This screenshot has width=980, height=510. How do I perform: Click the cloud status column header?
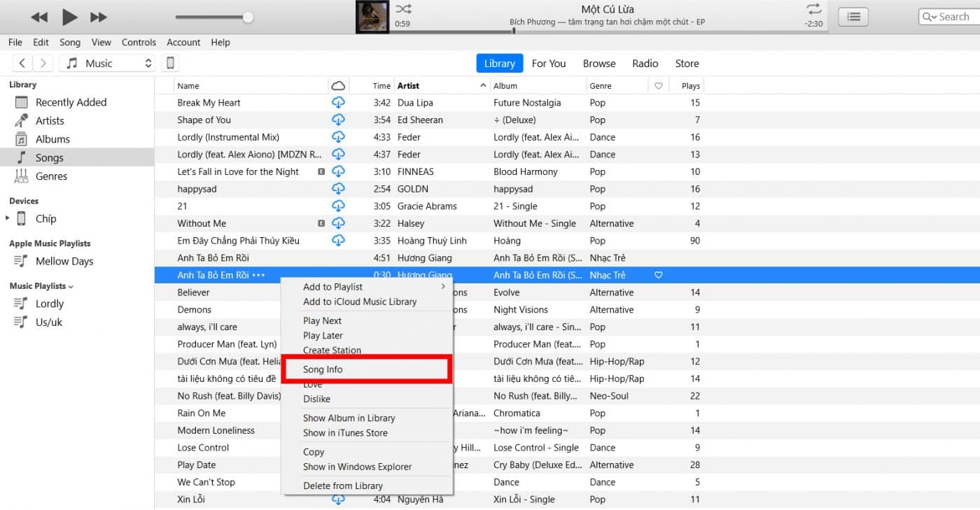[338, 86]
